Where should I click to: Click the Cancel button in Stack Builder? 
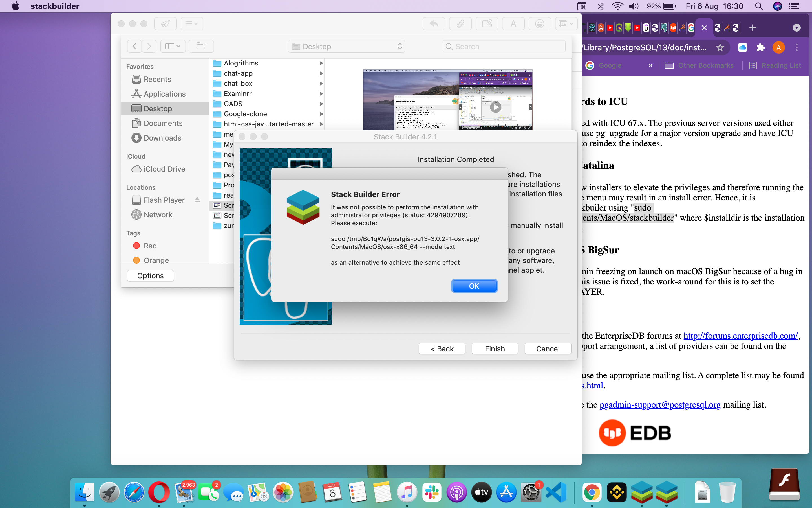click(548, 349)
